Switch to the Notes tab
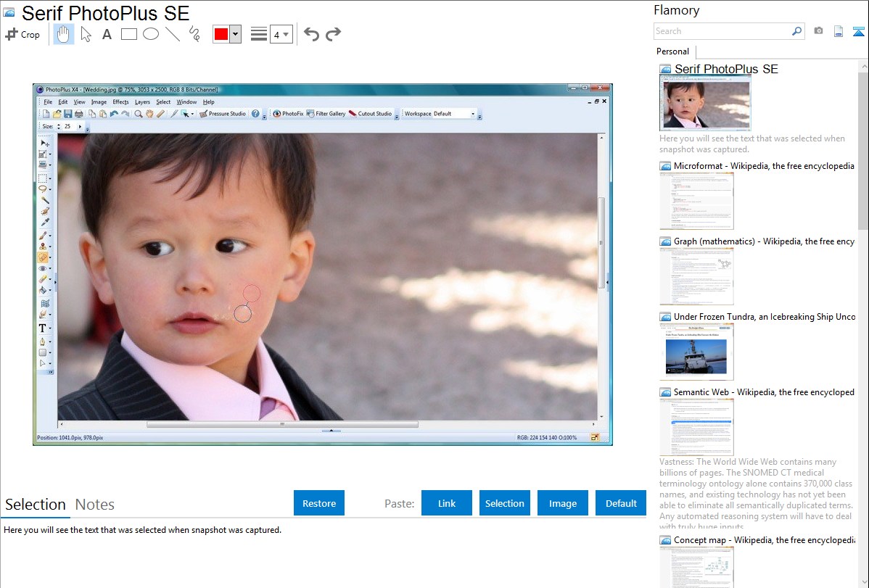Screen dimensions: 869x588 [95, 505]
